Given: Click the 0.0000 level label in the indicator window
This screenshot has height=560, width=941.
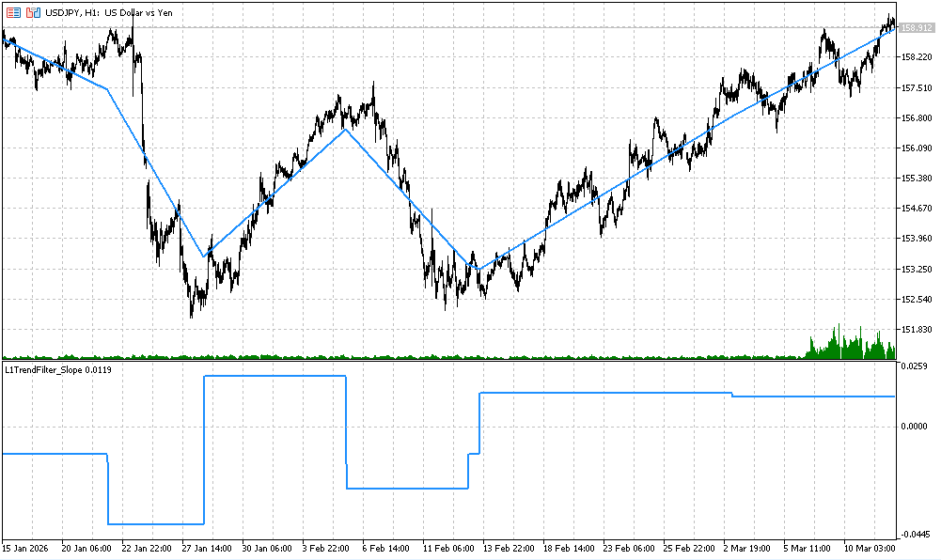Looking at the screenshot, I should (x=912, y=425).
